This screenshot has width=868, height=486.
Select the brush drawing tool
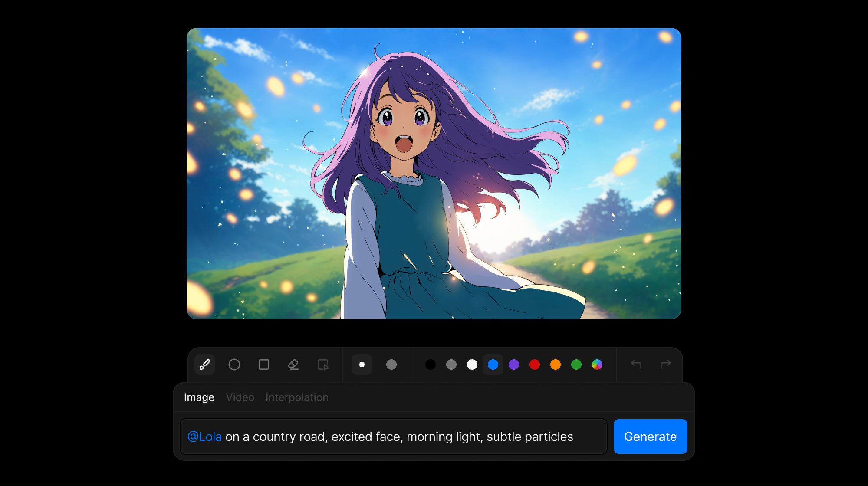click(x=204, y=364)
